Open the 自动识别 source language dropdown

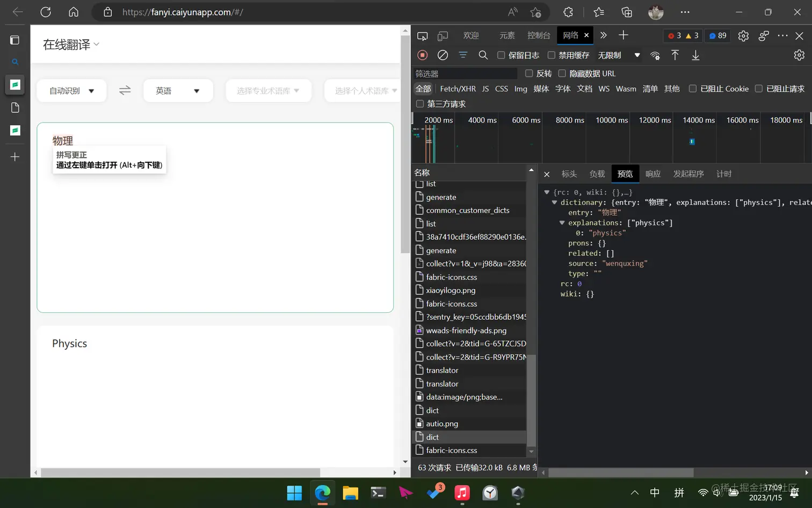click(71, 91)
